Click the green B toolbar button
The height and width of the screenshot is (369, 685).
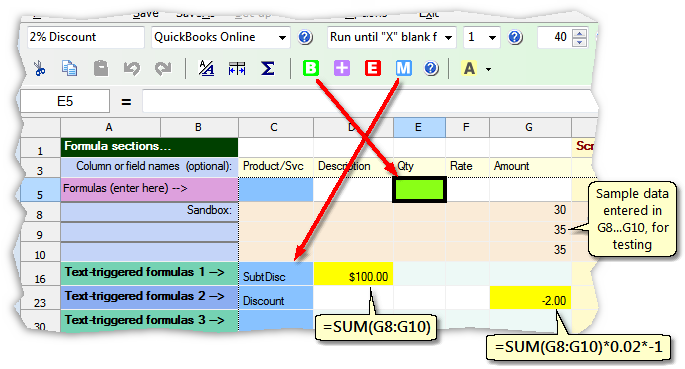tap(311, 69)
